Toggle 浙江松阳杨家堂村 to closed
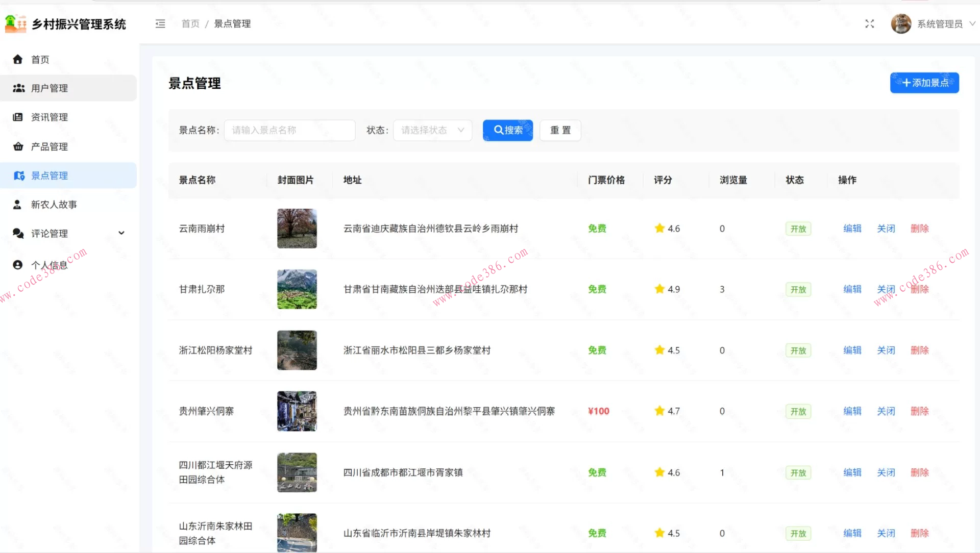 [x=886, y=350]
